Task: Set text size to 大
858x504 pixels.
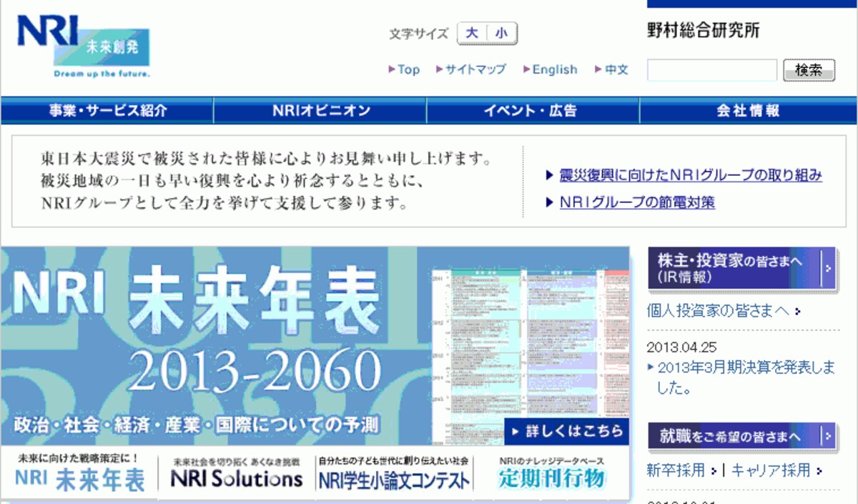Action: pyautogui.click(x=472, y=33)
